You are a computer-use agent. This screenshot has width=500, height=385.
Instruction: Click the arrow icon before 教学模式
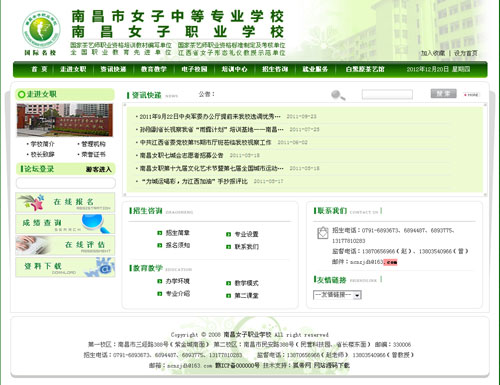point(228,283)
